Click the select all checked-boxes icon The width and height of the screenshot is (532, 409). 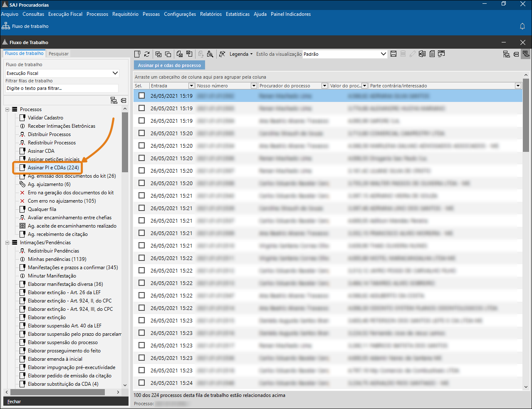(x=158, y=54)
